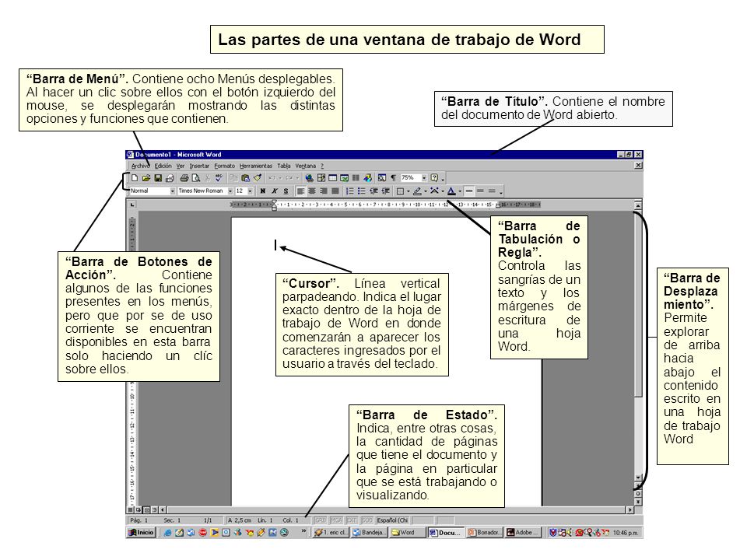Viewport: 747px width, 560px height.
Task: Click the Decrease Indent icon
Action: tap(373, 191)
